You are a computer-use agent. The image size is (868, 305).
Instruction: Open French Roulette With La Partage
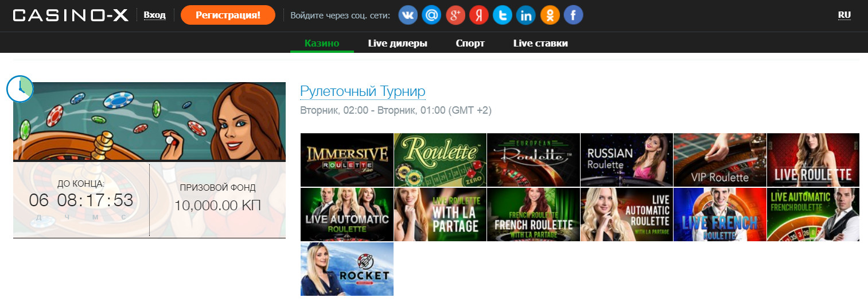click(534, 214)
